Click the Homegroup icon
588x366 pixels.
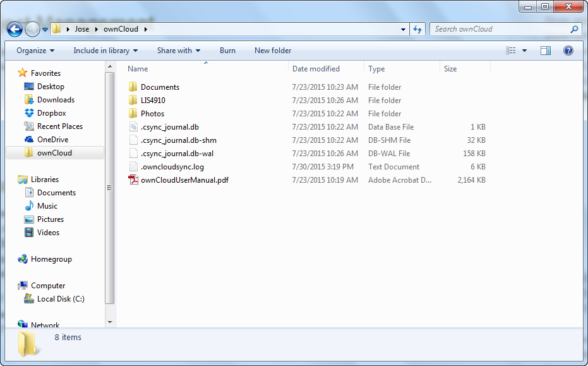point(23,259)
